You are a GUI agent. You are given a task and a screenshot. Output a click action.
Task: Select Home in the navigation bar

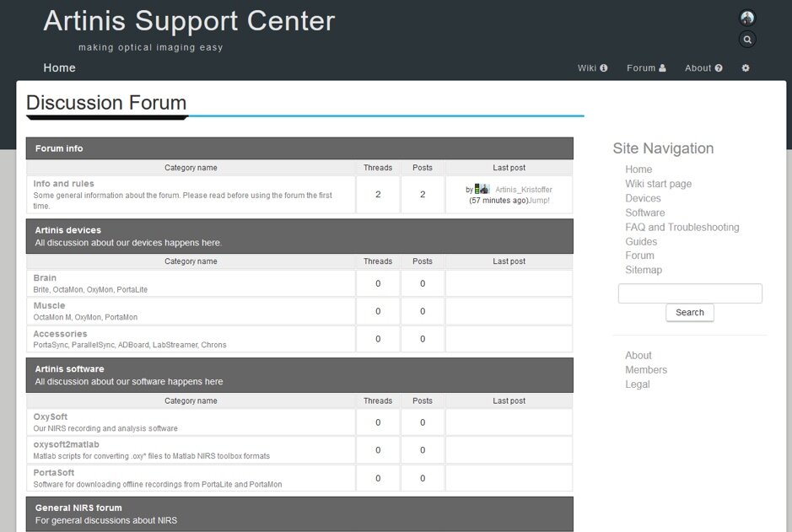[59, 67]
